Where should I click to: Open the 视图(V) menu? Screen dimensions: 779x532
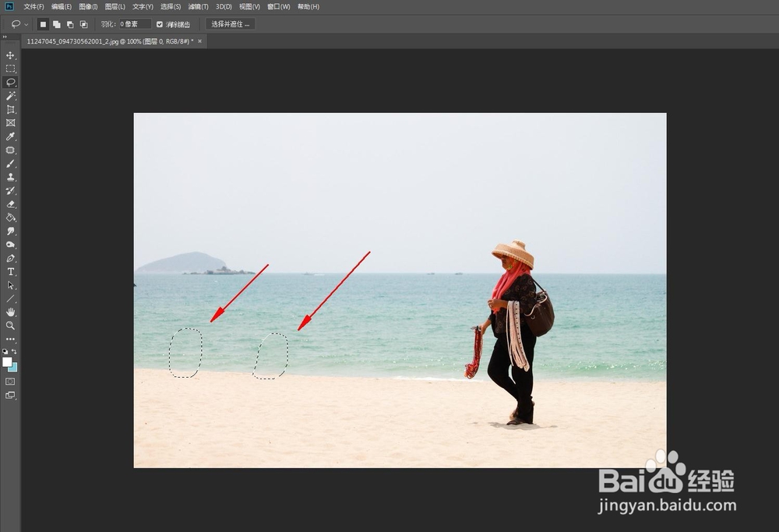pos(249,6)
